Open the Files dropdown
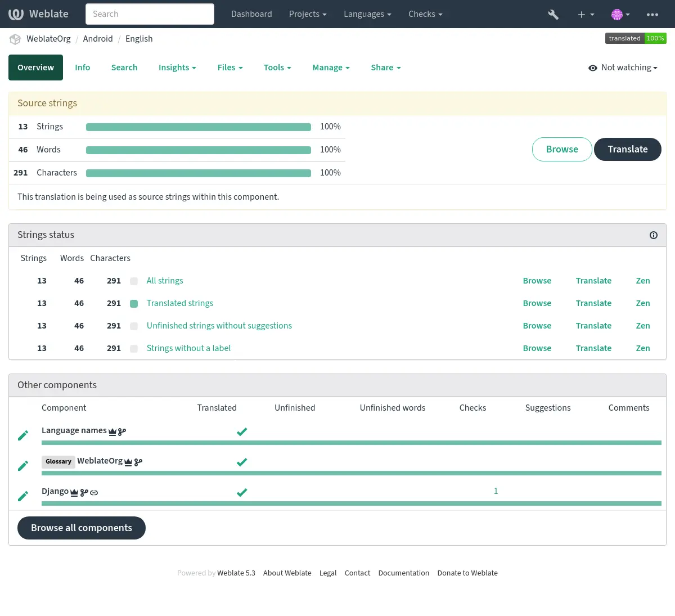Image resolution: width=675 pixels, height=616 pixels. click(230, 68)
